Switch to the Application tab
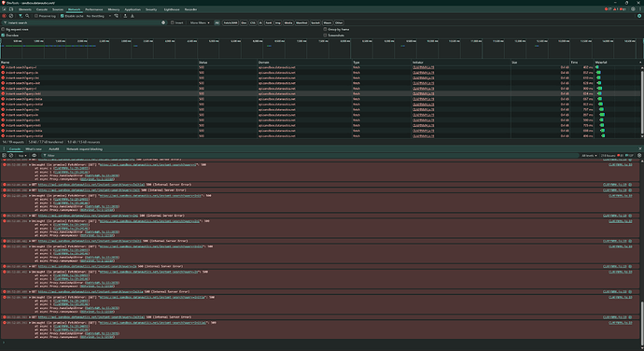The image size is (644, 351). (133, 9)
